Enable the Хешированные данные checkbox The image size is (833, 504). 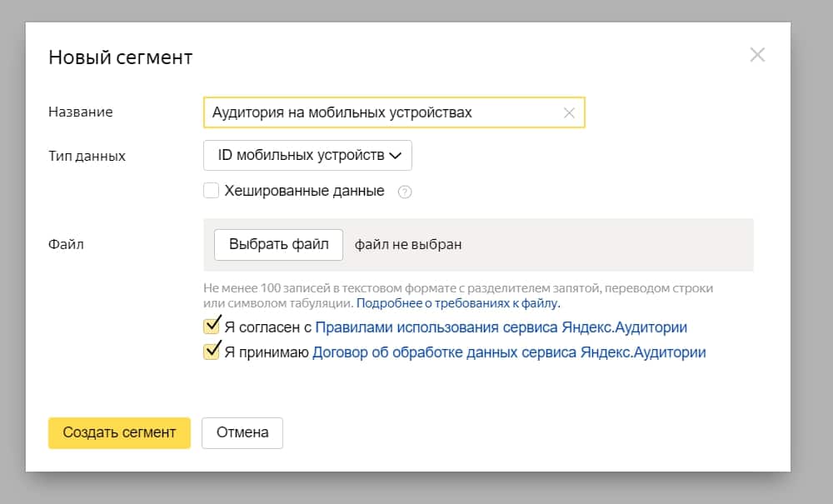(210, 191)
